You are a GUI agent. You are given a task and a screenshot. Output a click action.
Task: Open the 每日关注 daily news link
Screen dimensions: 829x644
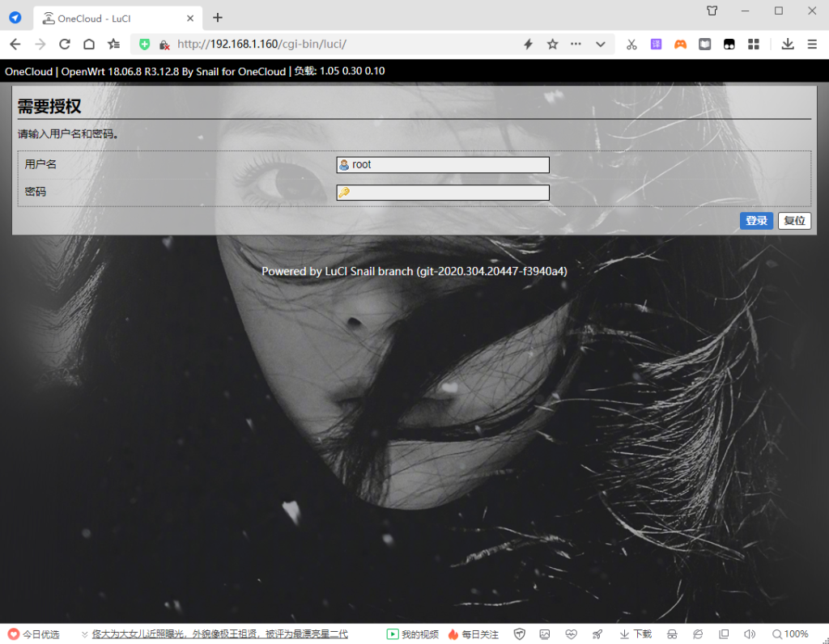pos(474,634)
